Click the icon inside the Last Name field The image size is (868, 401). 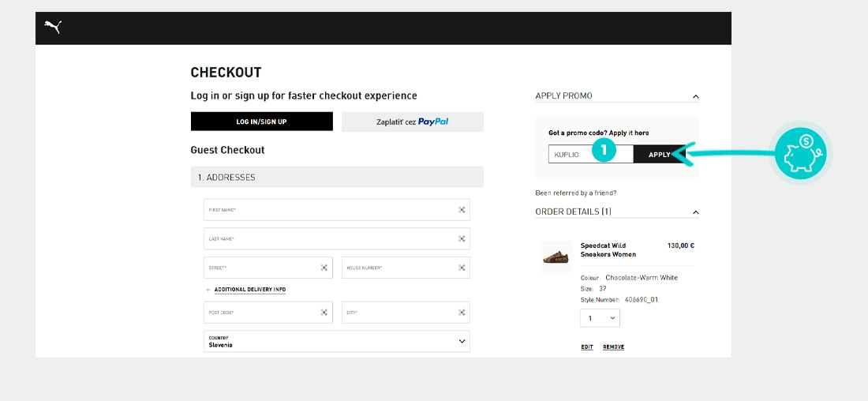[x=462, y=238]
